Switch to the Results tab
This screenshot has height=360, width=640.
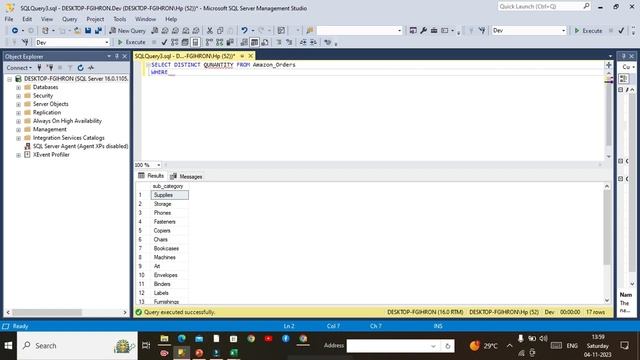pyautogui.click(x=151, y=176)
